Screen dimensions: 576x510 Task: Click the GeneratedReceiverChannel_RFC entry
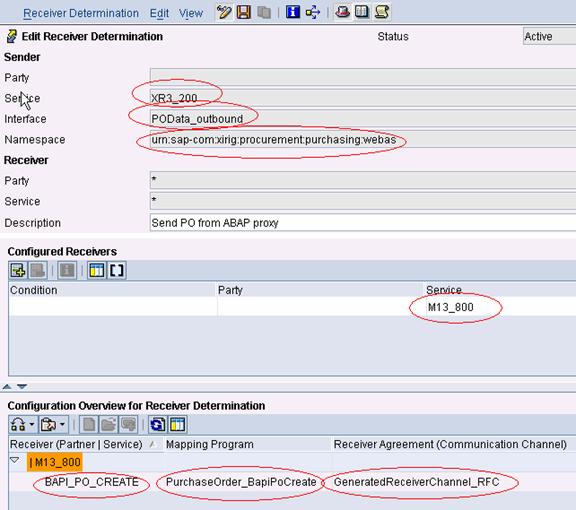(x=416, y=482)
